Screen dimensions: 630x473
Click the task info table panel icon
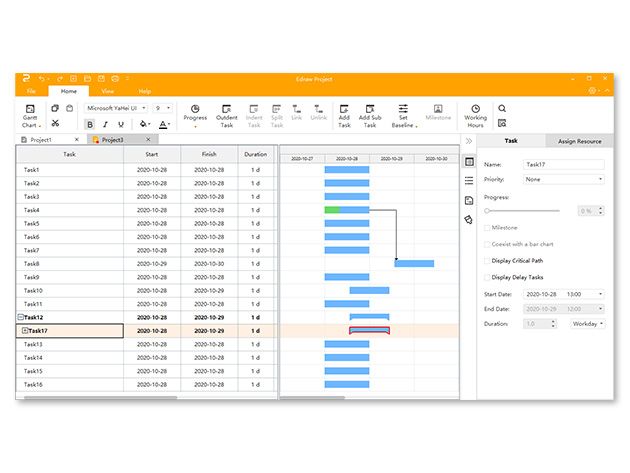click(x=469, y=162)
